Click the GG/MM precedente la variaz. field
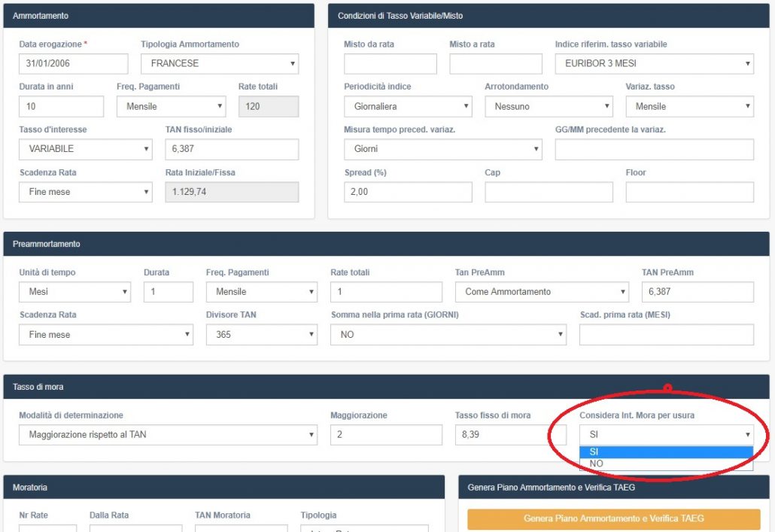Viewport: 775px width, 532px height. tap(655, 149)
